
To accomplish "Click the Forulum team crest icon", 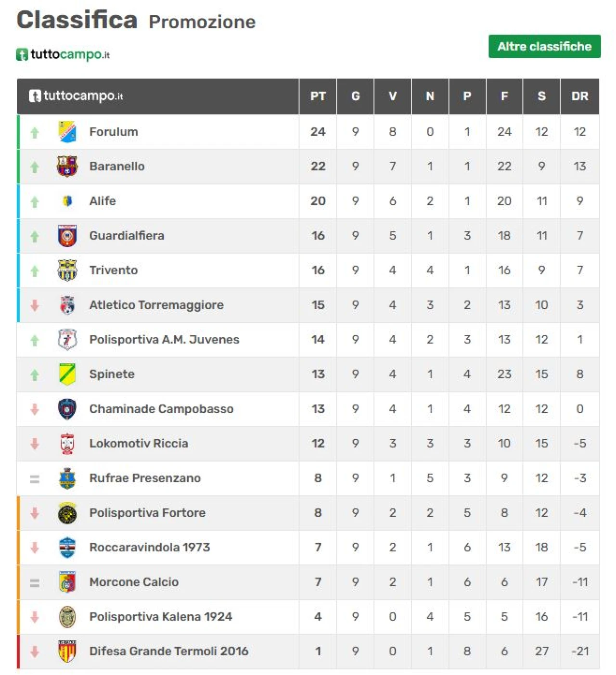I will pos(67,132).
